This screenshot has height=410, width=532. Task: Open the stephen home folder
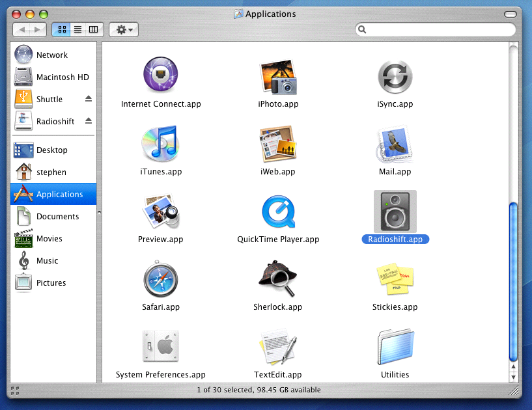tap(53, 172)
